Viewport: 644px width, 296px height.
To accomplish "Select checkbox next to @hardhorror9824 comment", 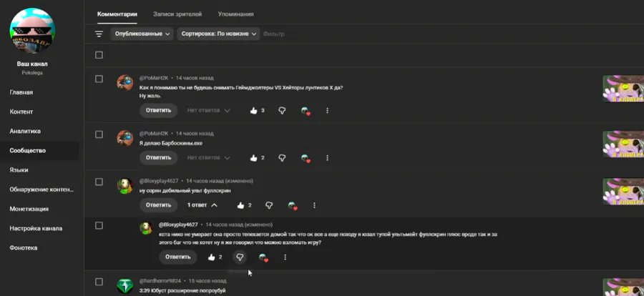I will [99, 282].
